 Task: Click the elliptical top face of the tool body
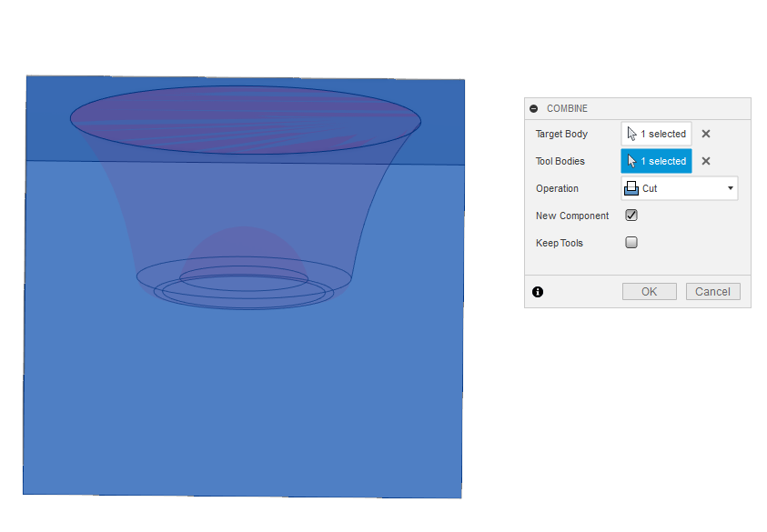[x=245, y=120]
